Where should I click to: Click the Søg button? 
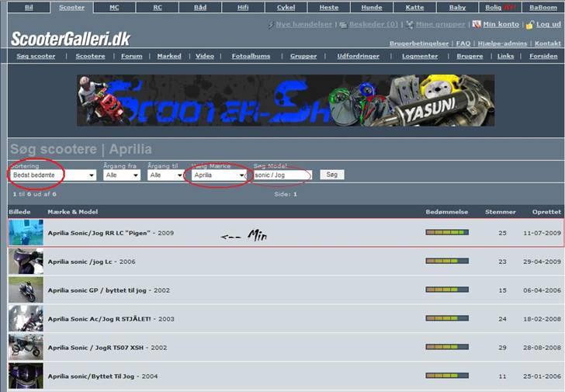pos(332,175)
